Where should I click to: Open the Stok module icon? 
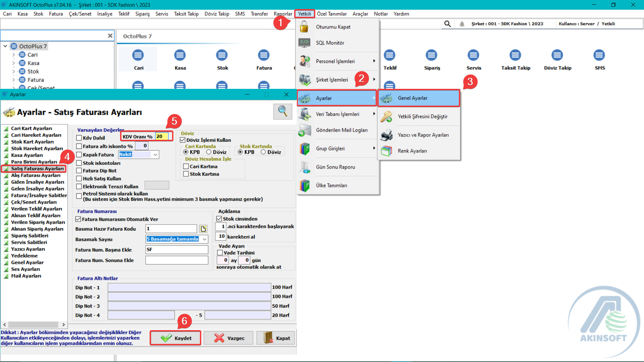pyautogui.click(x=222, y=55)
